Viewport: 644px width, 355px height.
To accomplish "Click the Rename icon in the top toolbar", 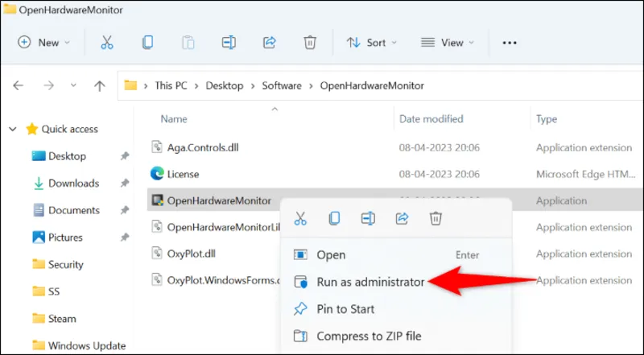I will (x=229, y=43).
